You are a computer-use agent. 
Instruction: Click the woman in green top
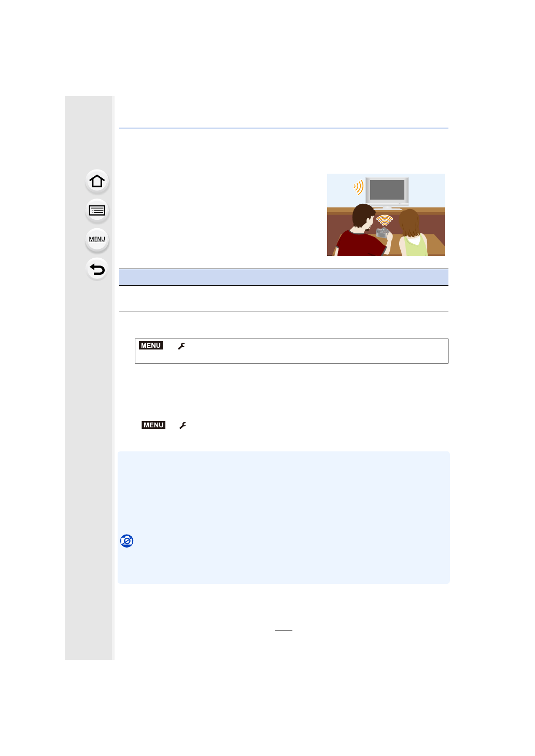413,233
